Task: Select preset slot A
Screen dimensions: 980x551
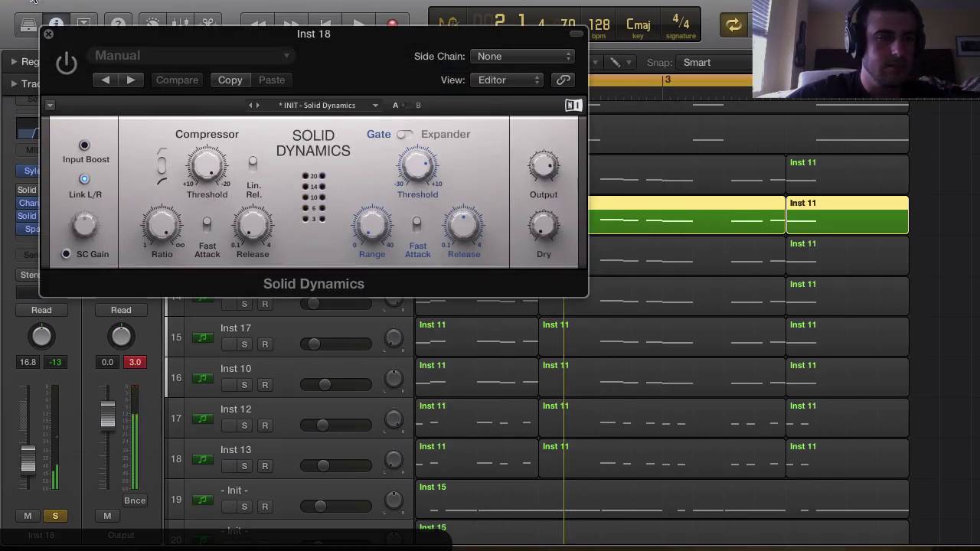Action: [395, 105]
